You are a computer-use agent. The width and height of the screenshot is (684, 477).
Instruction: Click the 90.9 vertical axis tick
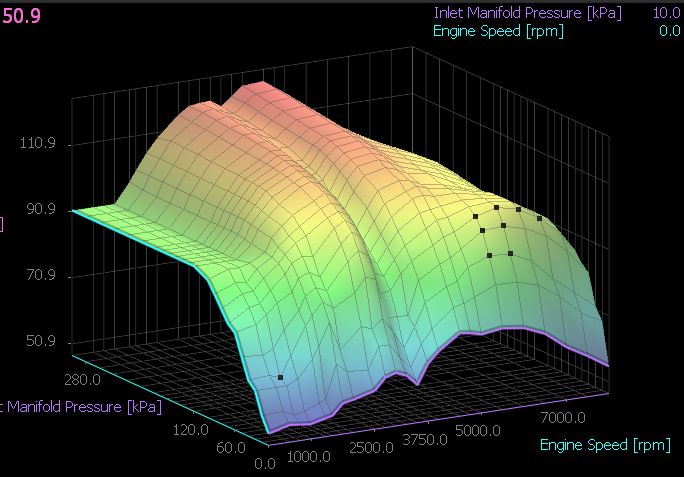point(38,210)
